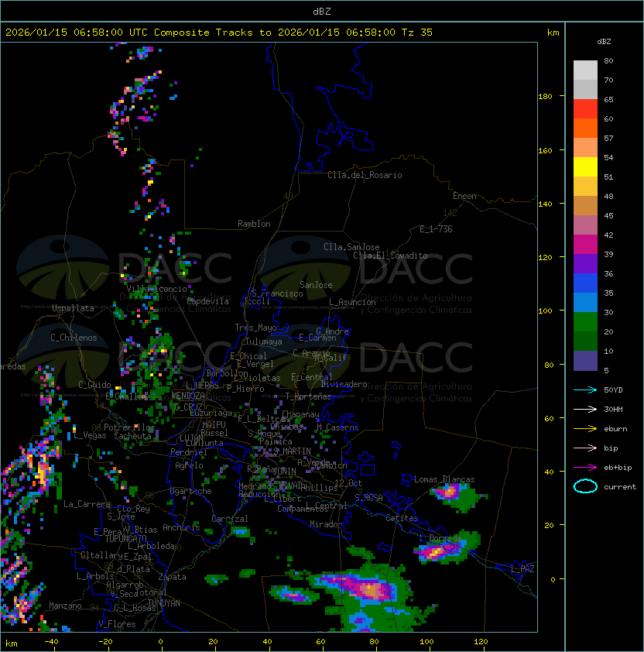Viewport: 644px width, 652px height.
Task: Click the '50YD' legend label
Action: [613, 390]
